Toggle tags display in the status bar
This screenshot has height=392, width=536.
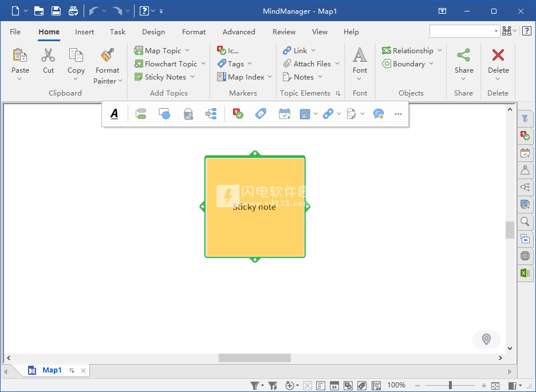click(x=362, y=386)
